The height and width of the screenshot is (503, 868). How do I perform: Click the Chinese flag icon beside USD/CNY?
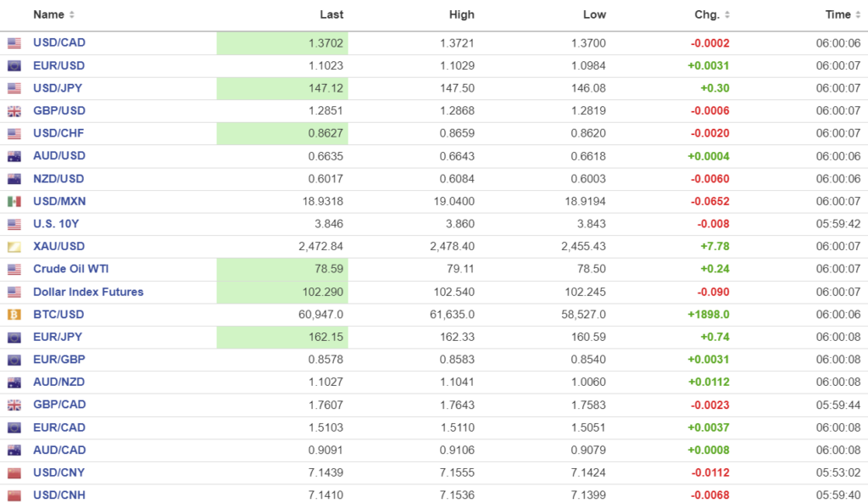(x=14, y=473)
